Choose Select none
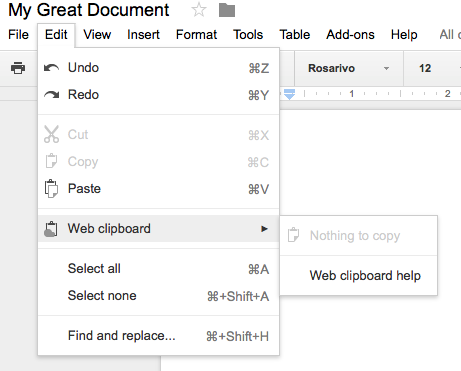 point(159,296)
